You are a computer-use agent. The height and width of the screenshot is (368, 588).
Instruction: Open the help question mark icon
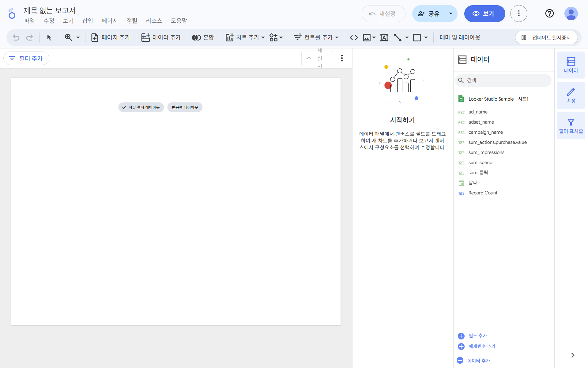[549, 13]
